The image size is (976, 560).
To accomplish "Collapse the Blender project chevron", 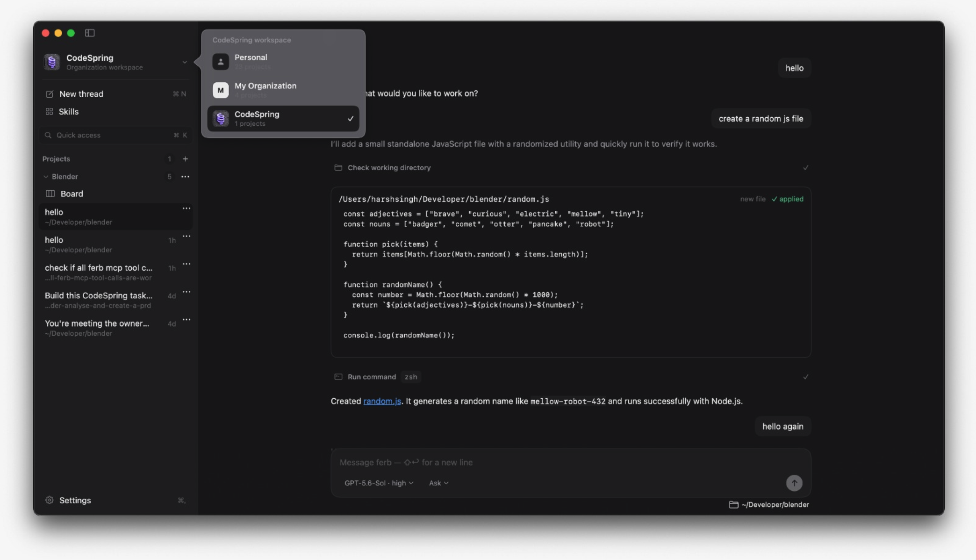I will click(x=46, y=177).
